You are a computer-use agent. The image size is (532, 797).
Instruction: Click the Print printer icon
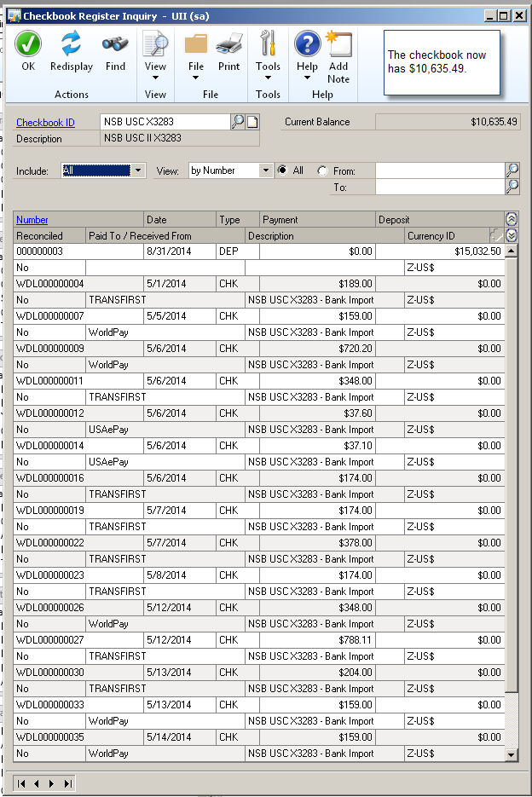pyautogui.click(x=228, y=43)
